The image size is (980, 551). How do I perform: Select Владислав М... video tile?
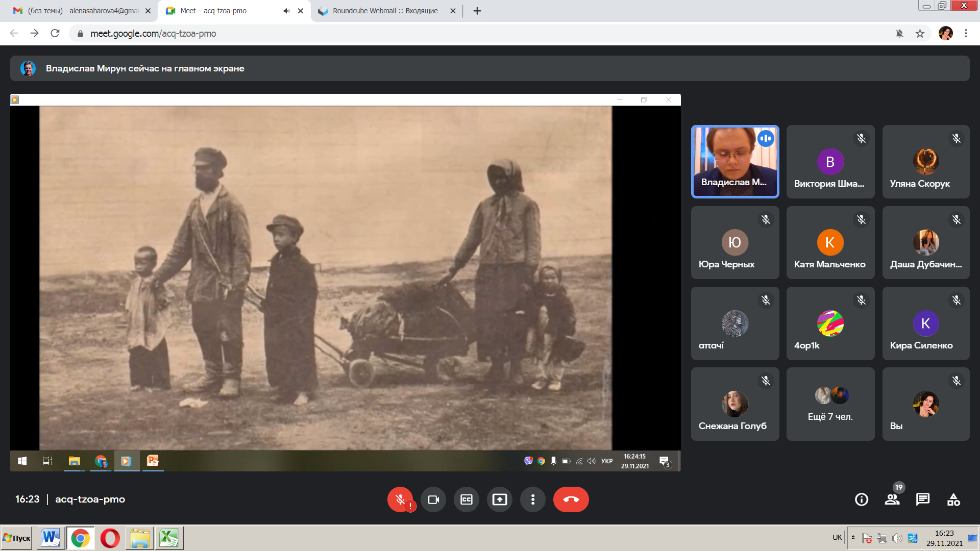pyautogui.click(x=735, y=161)
